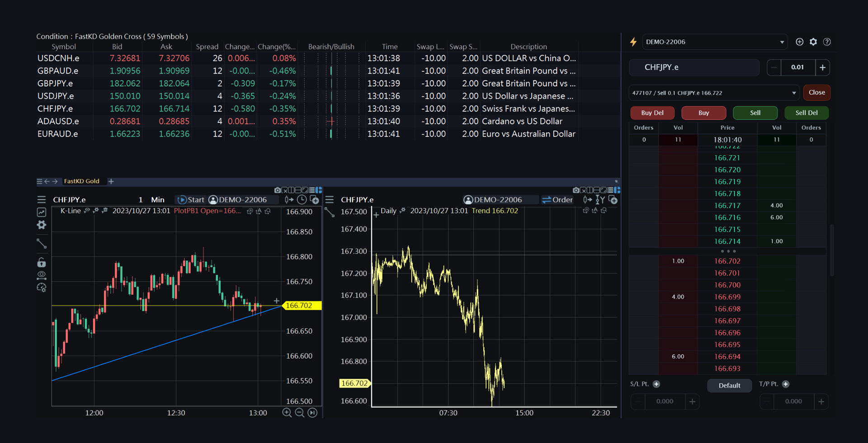This screenshot has height=443, width=868.
Task: Sort by Description column header
Action: coord(528,47)
